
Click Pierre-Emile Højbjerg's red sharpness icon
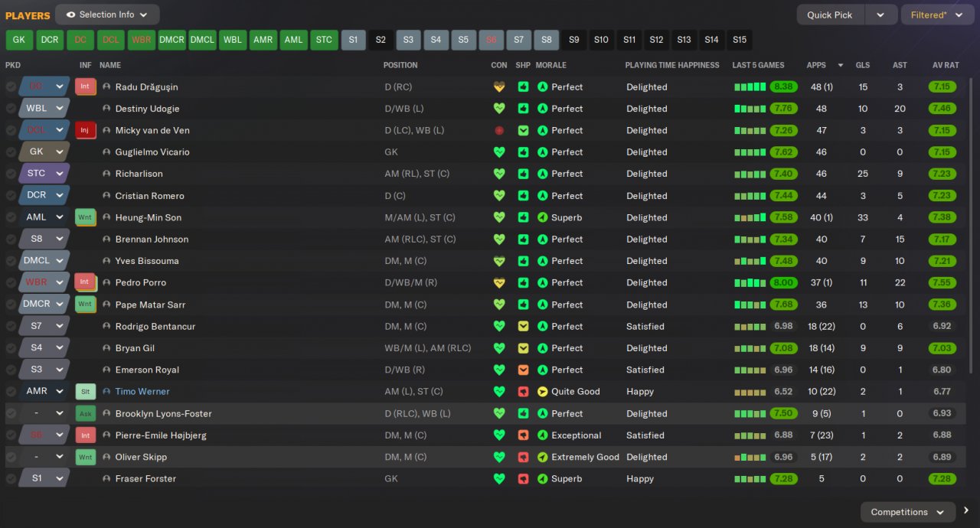click(x=523, y=435)
